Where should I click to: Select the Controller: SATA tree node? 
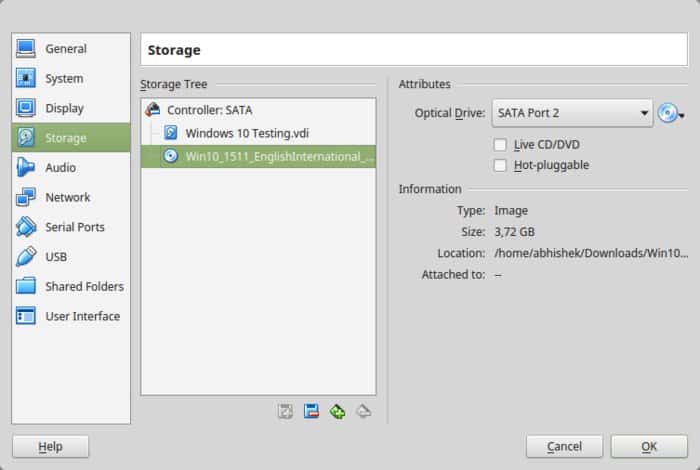pos(209,110)
